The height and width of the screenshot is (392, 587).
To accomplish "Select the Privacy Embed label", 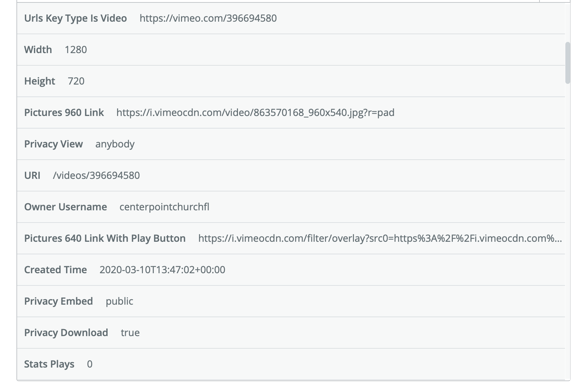I will point(58,301).
